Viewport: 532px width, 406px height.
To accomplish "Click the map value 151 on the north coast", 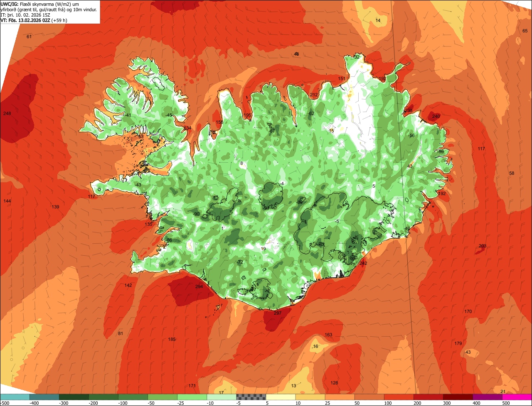I will (x=342, y=78).
